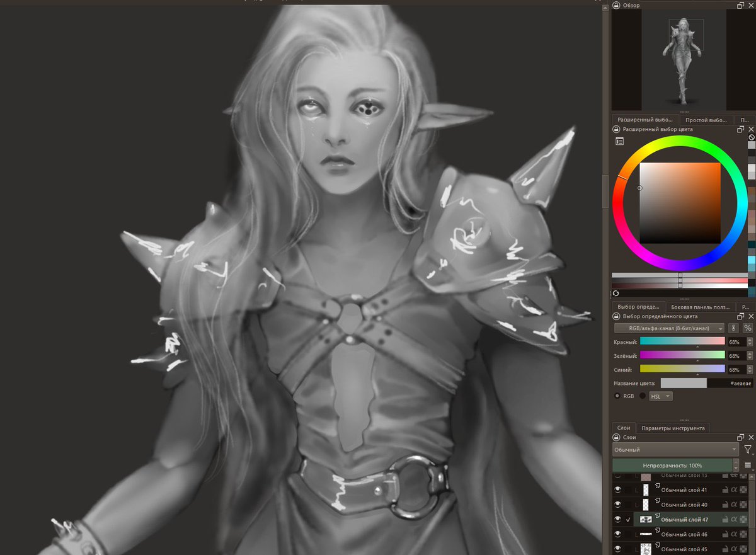
Task: Adjust the Зелёный percent spinner arrows
Action: click(x=750, y=355)
